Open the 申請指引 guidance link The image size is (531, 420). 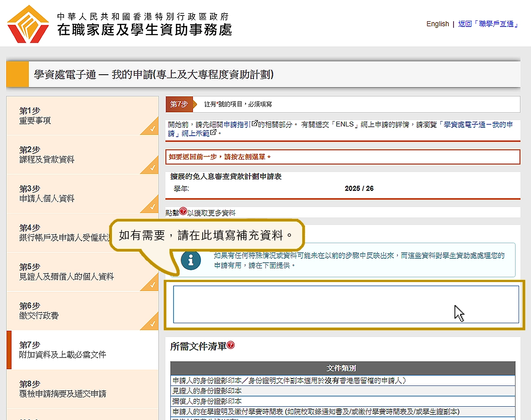tap(237, 125)
